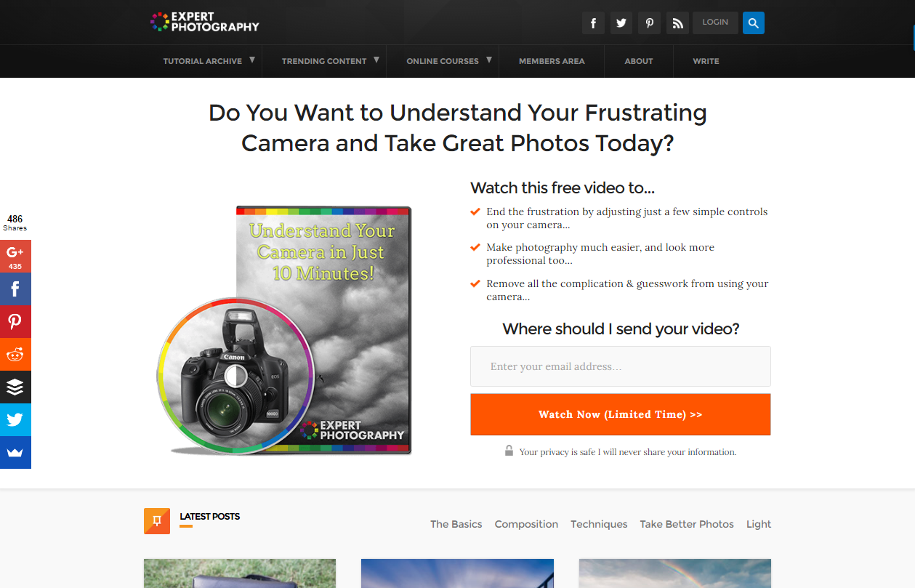Click the blue search magnifier button
The image size is (915, 588).
coord(754,23)
